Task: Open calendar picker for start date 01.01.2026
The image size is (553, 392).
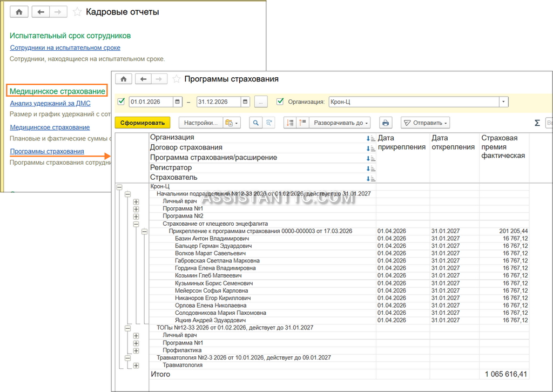Action: pyautogui.click(x=177, y=102)
